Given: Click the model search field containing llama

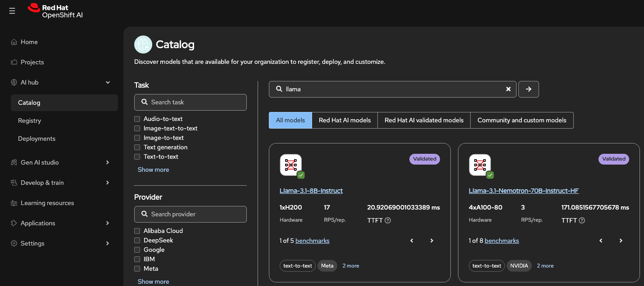Looking at the screenshot, I should point(393,89).
